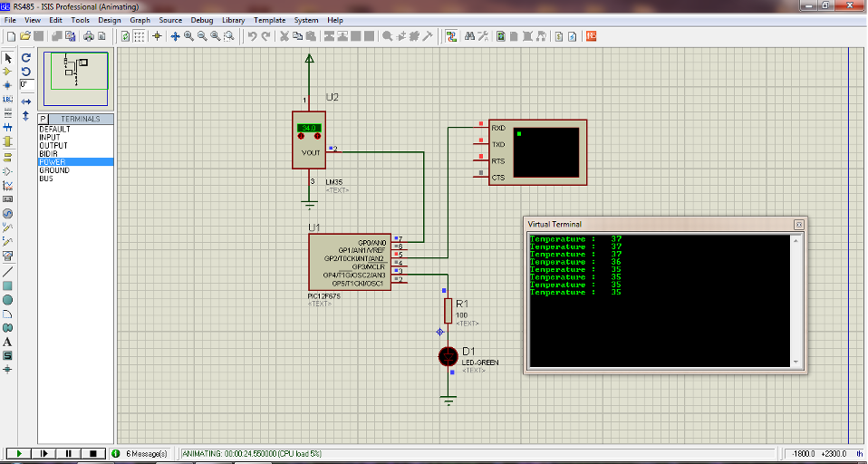Click the Pause simulation button
Image resolution: width=868 pixels, height=464 pixels.
tap(69, 453)
